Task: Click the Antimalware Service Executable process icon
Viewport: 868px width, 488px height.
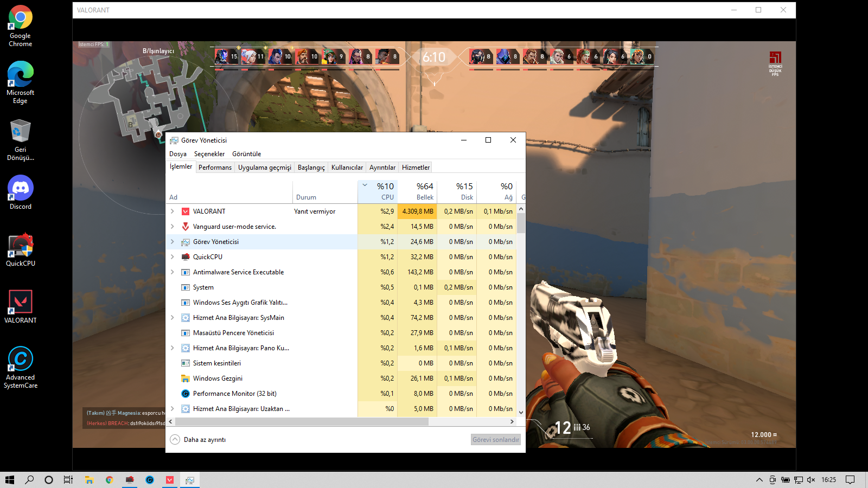Action: 186,272
